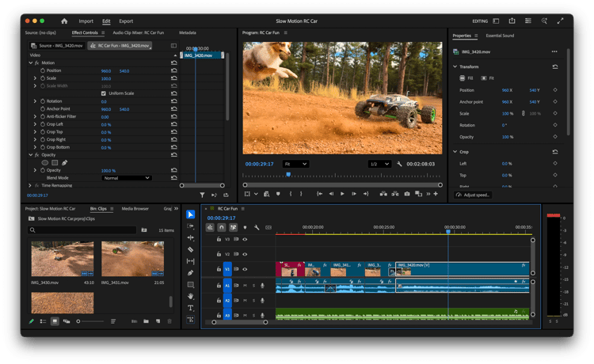Select the Selection tool arrow in the tools panel
594x364 pixels.
(x=191, y=214)
